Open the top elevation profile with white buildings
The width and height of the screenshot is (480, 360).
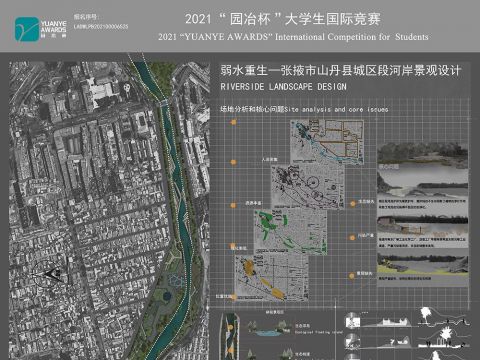pyautogui.click(x=387, y=322)
